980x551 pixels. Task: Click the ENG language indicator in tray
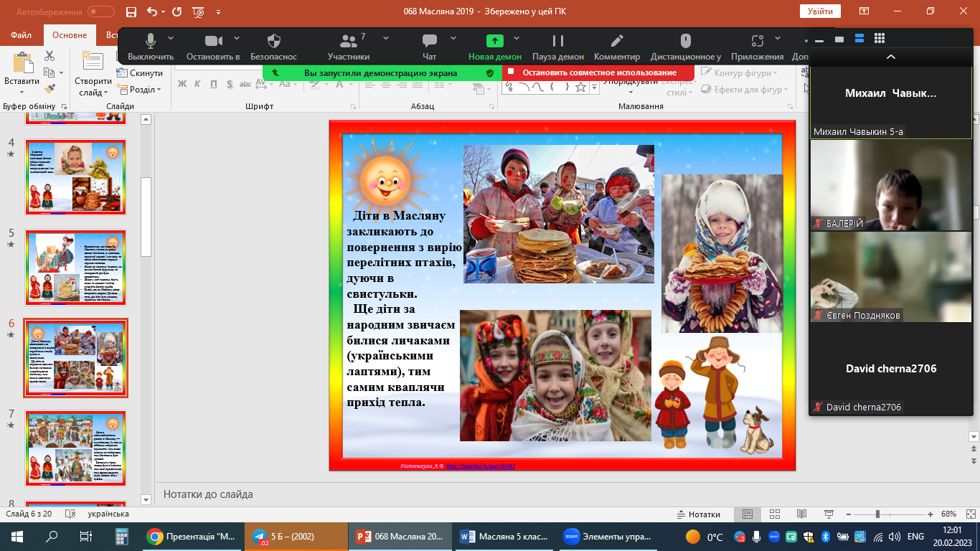(915, 537)
